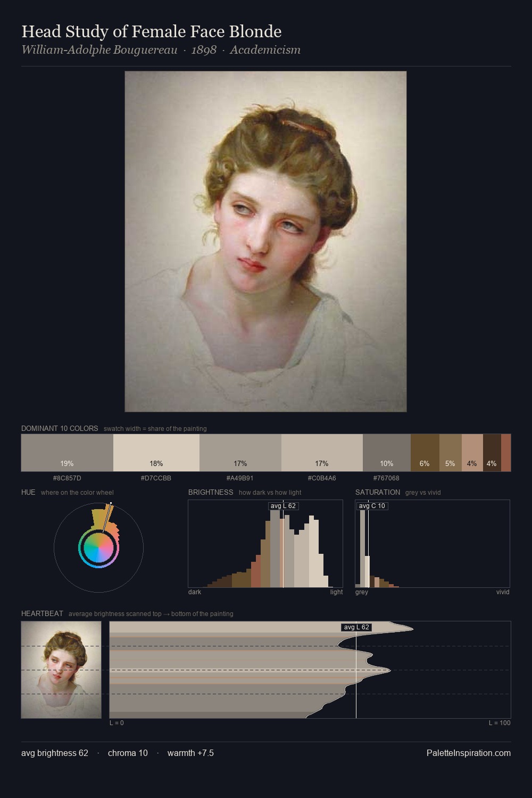Click the 'light' axis label under Brightness

pos(336,592)
